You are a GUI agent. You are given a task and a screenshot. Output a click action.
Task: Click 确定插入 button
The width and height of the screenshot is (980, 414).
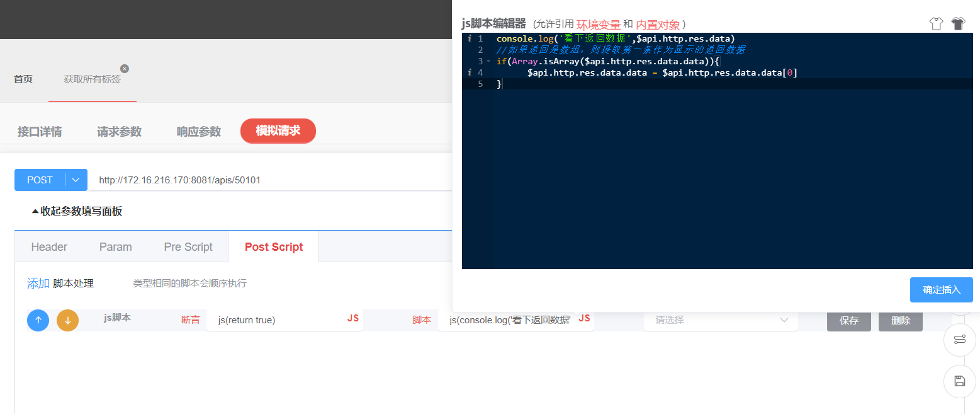pyautogui.click(x=942, y=290)
